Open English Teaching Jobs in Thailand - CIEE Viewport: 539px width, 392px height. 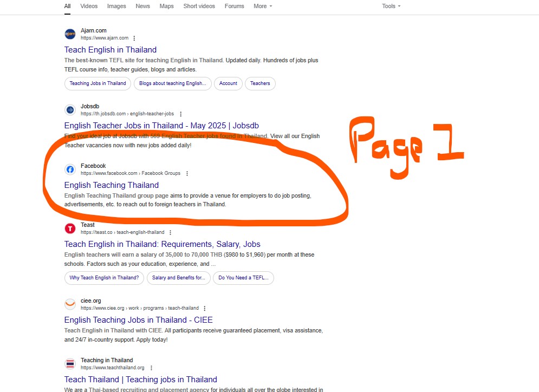pos(139,320)
